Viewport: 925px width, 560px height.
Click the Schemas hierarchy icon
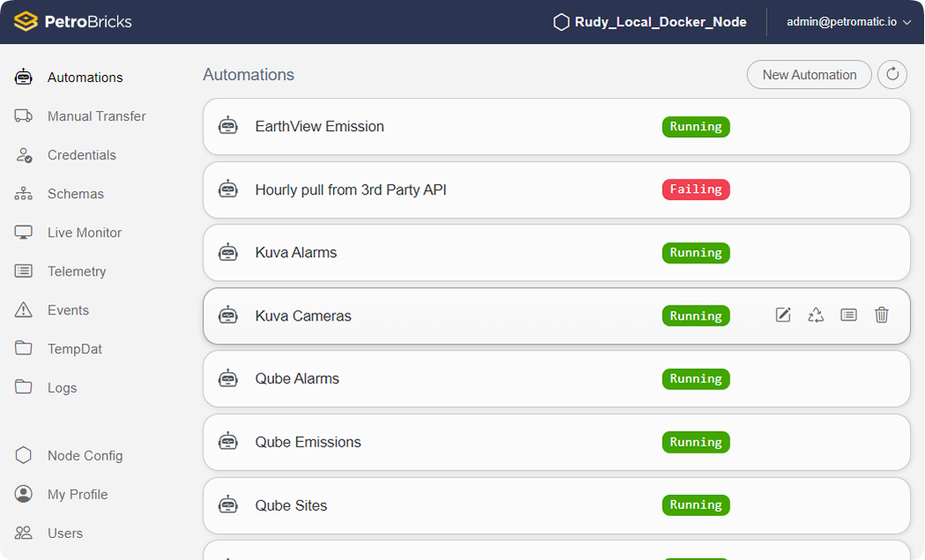(24, 194)
